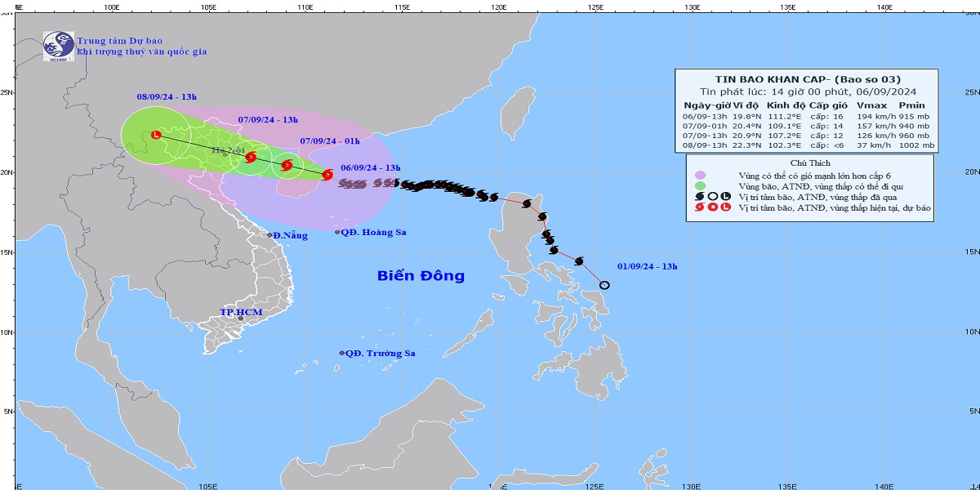This screenshot has width=980, height=490.
Task: Click the black storm symbol in the legend
Action: pyautogui.click(x=700, y=197)
